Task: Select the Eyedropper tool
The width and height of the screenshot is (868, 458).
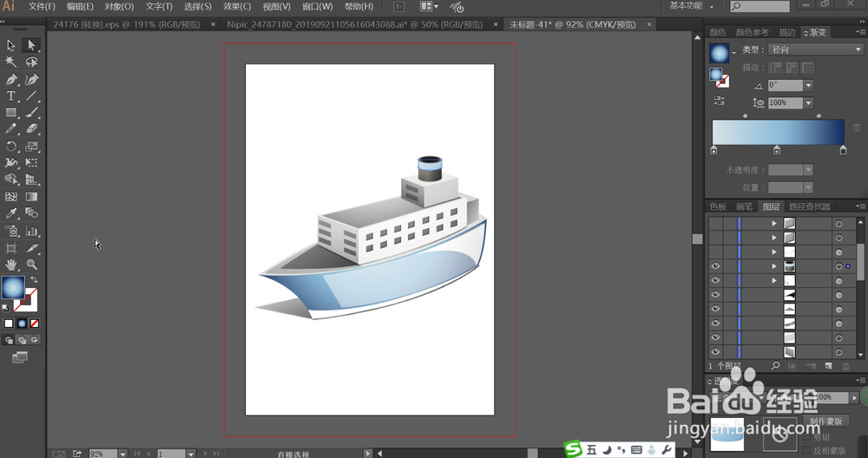Action: point(10,213)
